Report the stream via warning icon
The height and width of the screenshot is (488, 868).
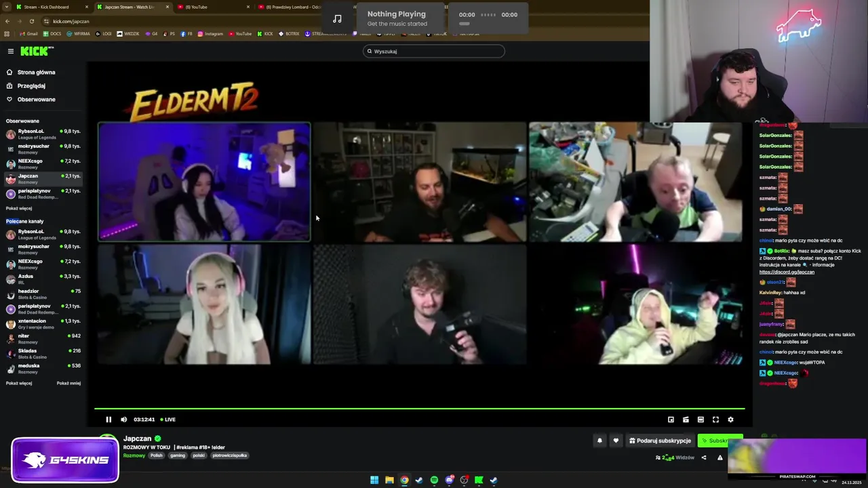click(x=720, y=457)
